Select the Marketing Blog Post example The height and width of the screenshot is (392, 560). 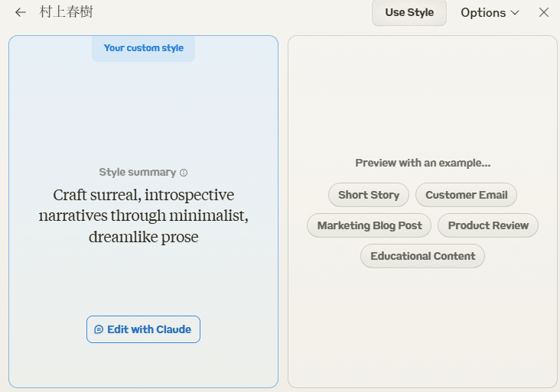pos(370,225)
